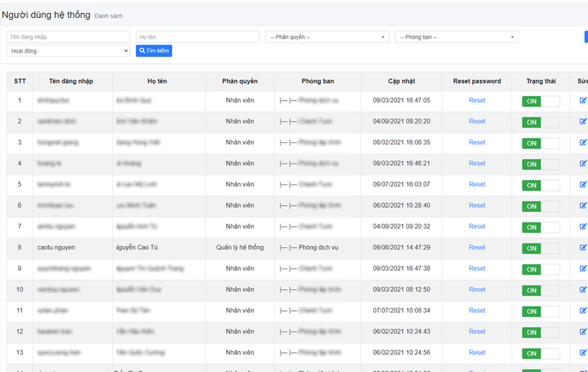Click the edit pencil in row 4
The image size is (588, 372).
pyautogui.click(x=583, y=163)
